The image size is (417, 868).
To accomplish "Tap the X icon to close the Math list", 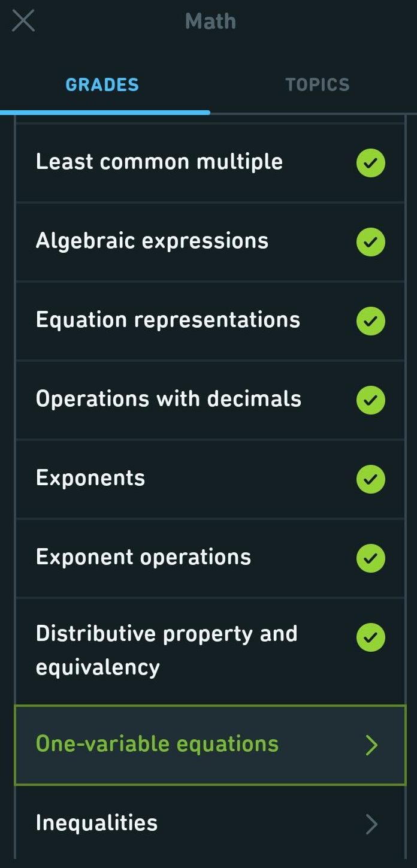I will [23, 20].
